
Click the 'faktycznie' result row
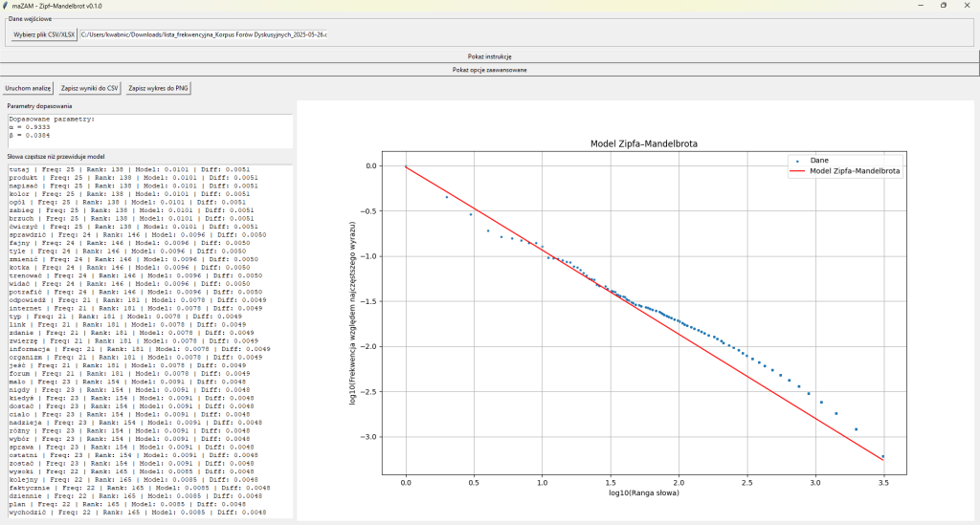[140, 488]
